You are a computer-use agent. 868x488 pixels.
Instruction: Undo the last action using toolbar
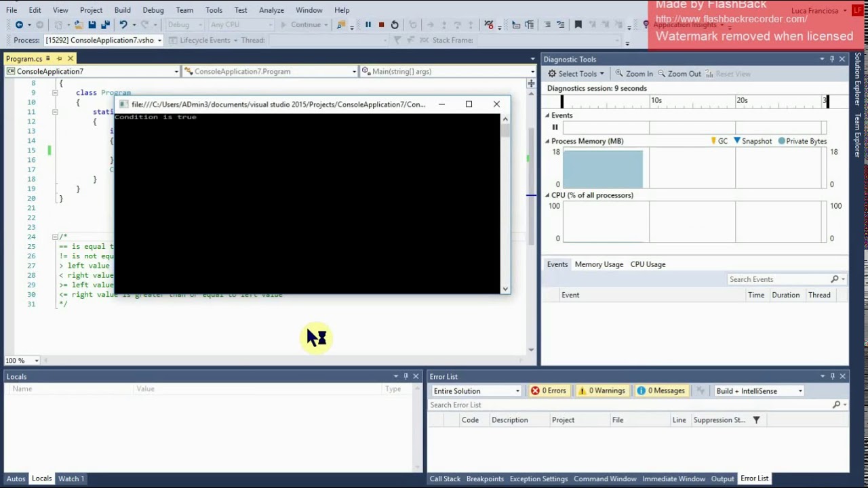pos(123,24)
